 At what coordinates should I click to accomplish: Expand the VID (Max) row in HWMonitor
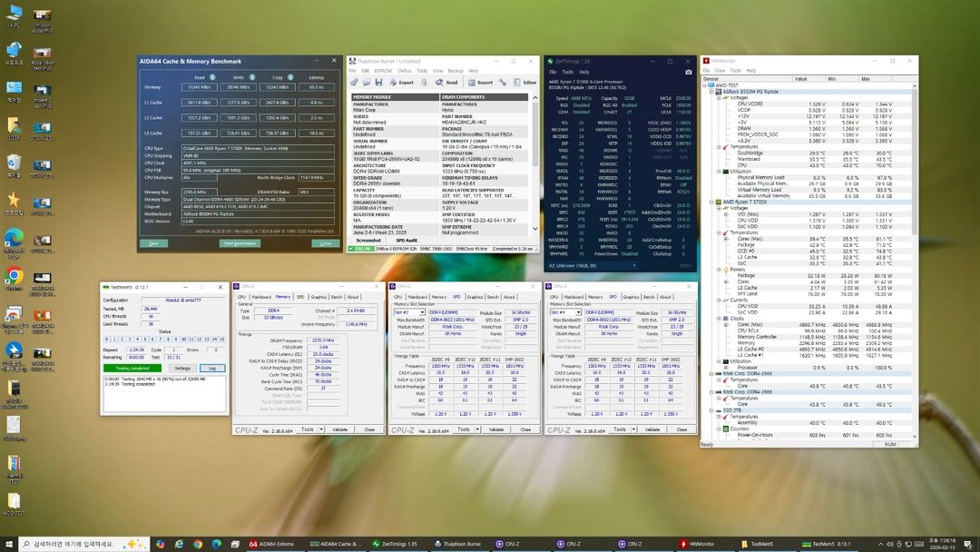point(726,213)
